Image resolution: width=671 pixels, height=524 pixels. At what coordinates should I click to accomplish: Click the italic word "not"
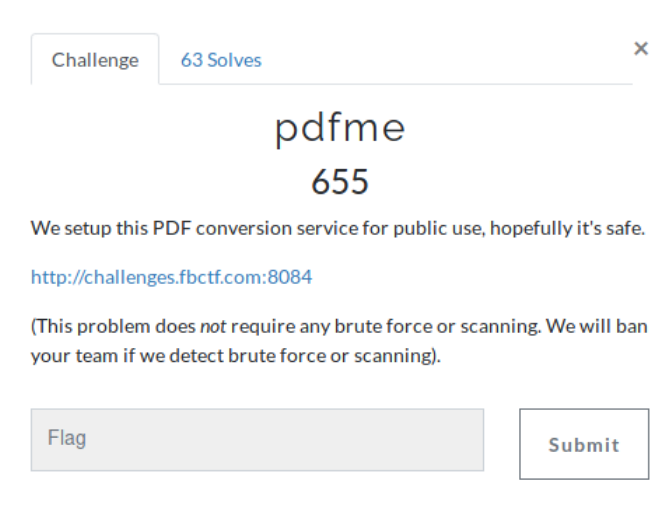[210, 327]
